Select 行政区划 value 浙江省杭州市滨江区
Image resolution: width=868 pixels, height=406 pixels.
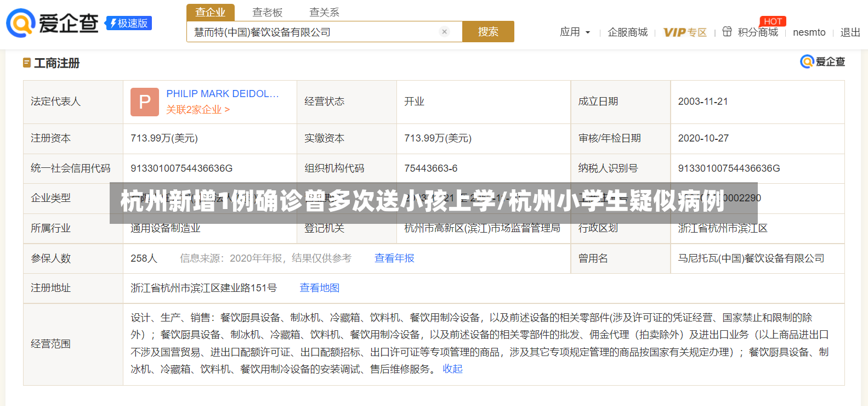tap(723, 228)
